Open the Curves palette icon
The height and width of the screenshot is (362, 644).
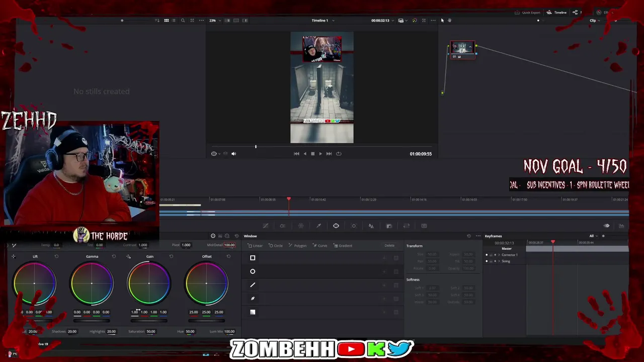tap(266, 226)
